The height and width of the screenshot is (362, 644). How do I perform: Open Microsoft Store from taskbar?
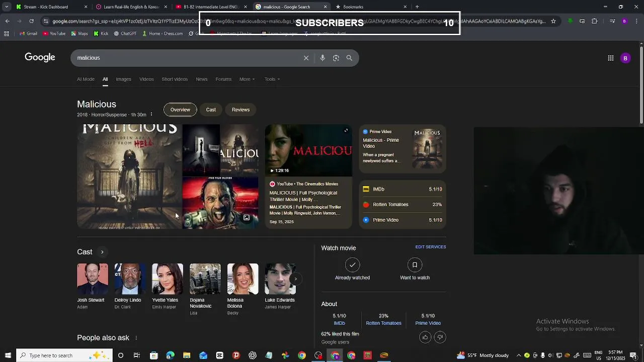[154, 355]
